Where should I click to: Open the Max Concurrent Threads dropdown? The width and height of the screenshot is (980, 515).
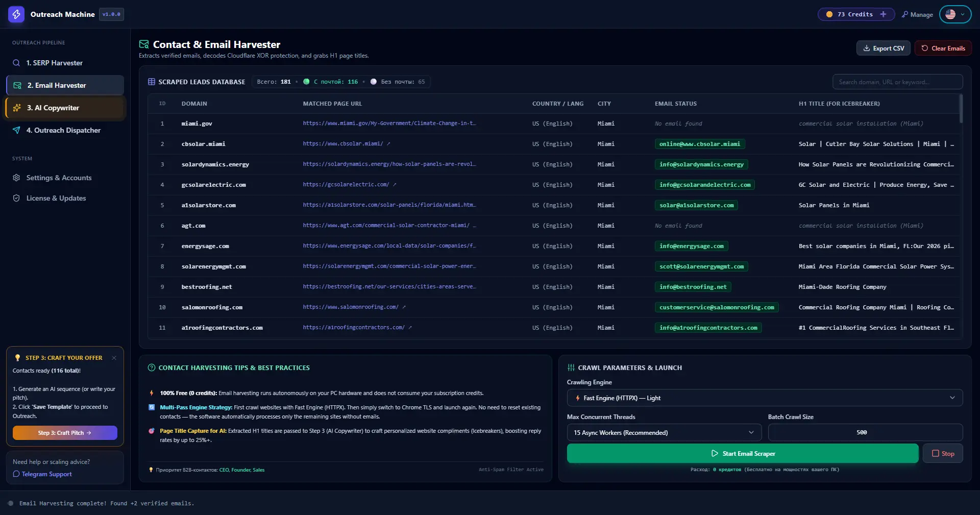pos(664,432)
